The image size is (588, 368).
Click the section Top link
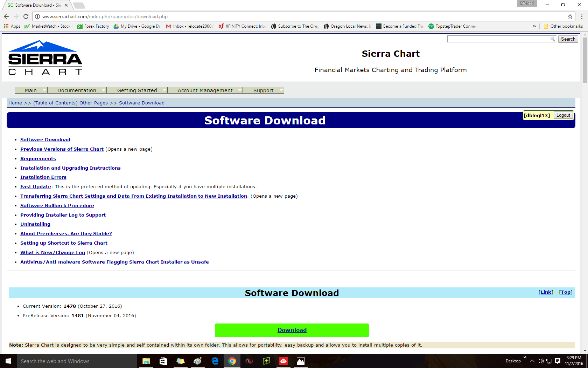[x=566, y=292]
